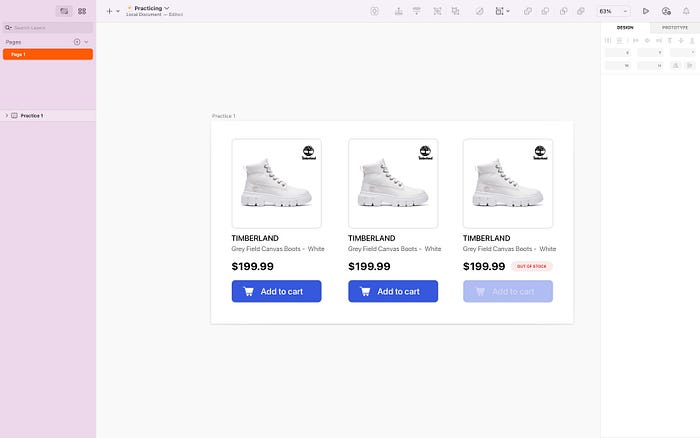Click the X position input field
Screen dimensions: 700x438
coord(618,53)
